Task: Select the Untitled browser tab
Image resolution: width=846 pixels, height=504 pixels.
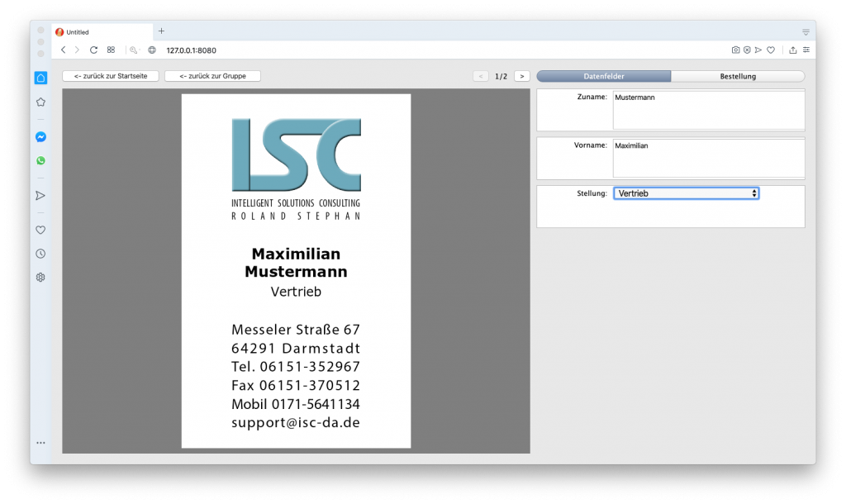Action: [102, 32]
